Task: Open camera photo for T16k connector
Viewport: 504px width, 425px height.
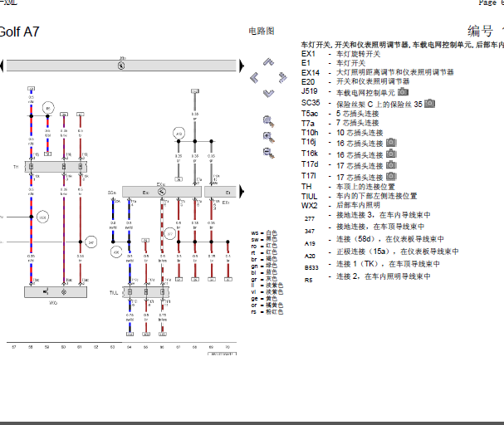Action: tap(391, 154)
